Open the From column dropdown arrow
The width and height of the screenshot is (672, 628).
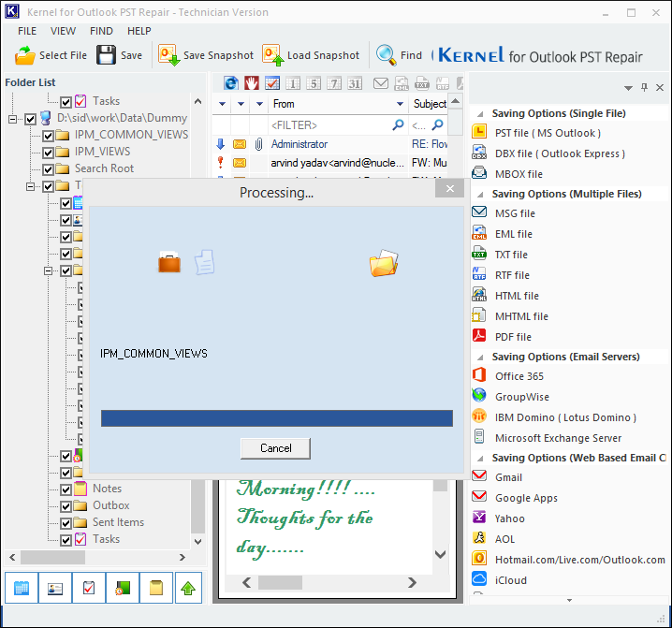(400, 104)
